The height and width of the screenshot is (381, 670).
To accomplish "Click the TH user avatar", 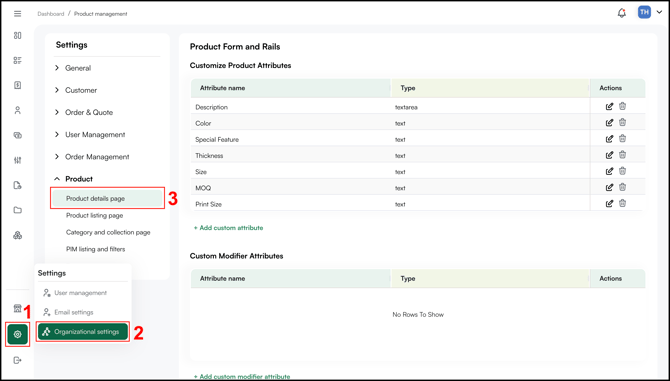I will click(644, 12).
